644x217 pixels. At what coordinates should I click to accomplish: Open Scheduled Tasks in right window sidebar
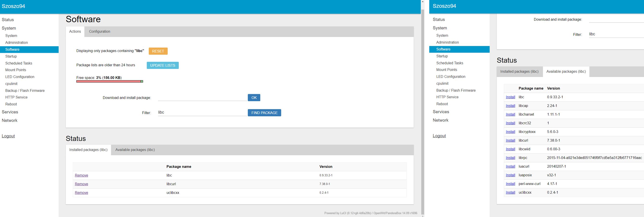450,63
